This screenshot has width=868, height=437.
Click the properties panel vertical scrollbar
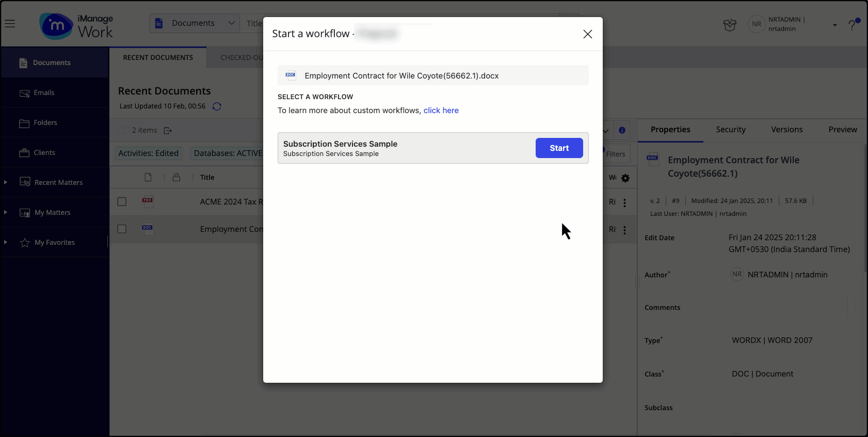(x=865, y=209)
